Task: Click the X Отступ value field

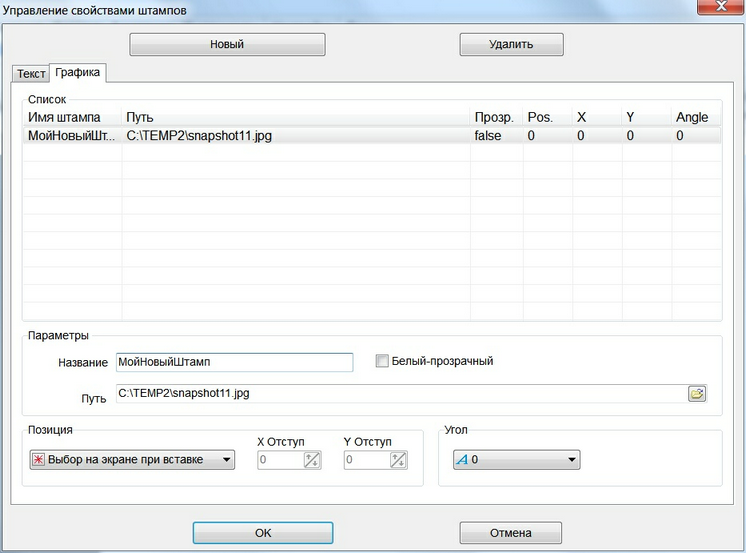Action: click(x=280, y=460)
